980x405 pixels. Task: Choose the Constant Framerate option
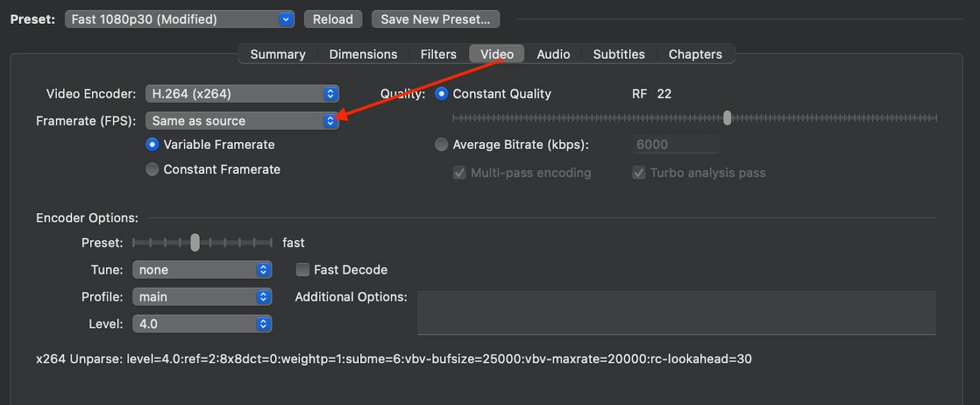(x=153, y=170)
